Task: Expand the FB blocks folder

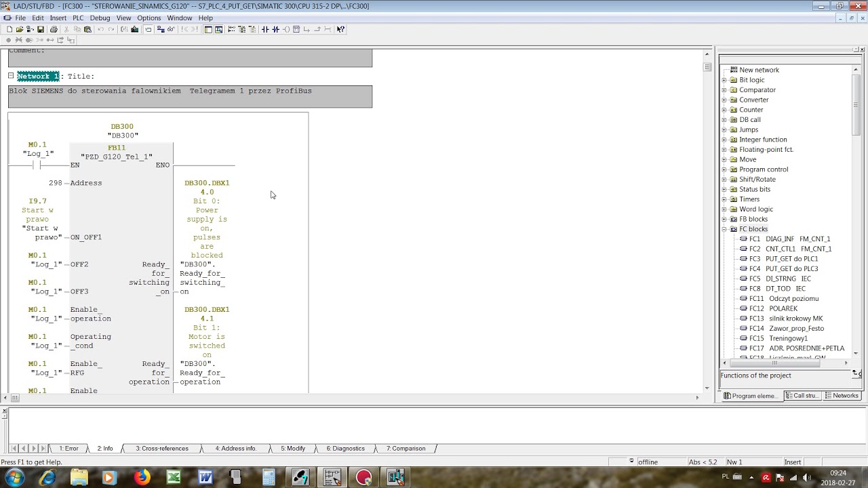Action: pos(724,219)
